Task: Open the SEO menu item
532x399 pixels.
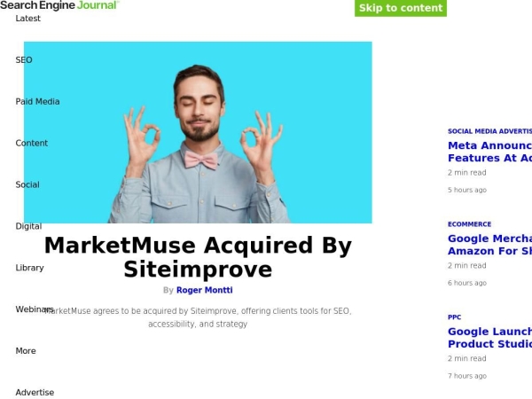Action: [x=24, y=60]
